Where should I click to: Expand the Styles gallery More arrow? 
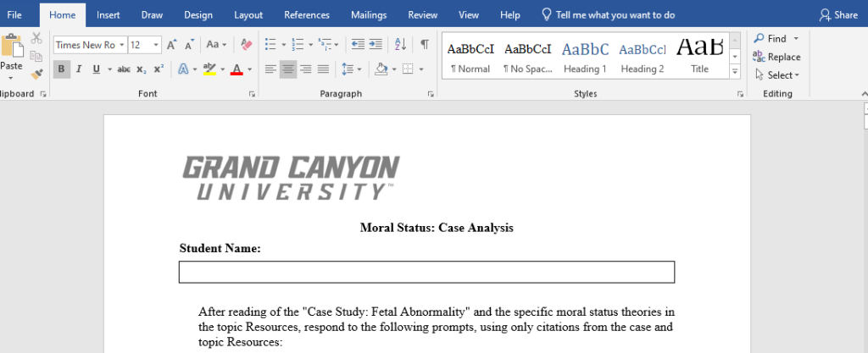735,71
